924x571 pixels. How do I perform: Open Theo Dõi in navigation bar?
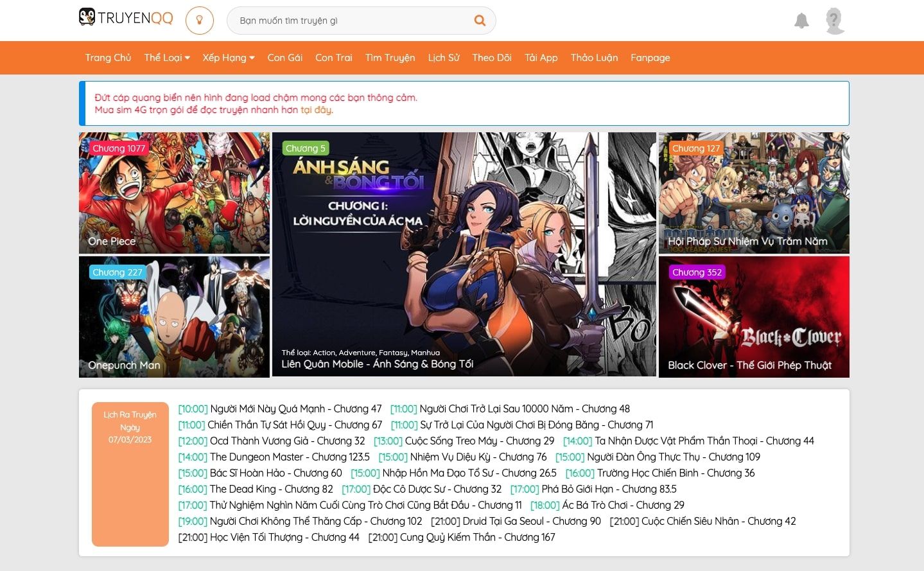coord(492,58)
